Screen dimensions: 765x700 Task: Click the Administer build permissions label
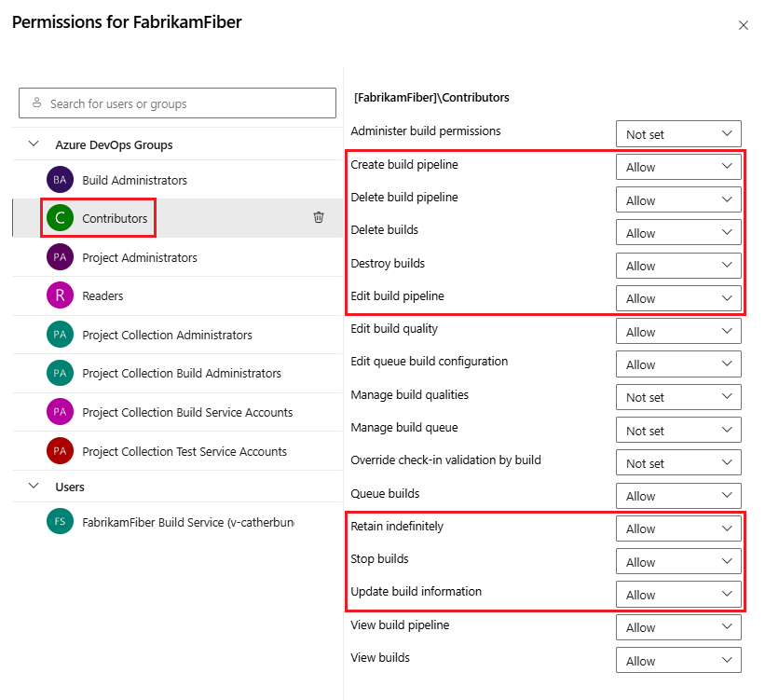426,130
